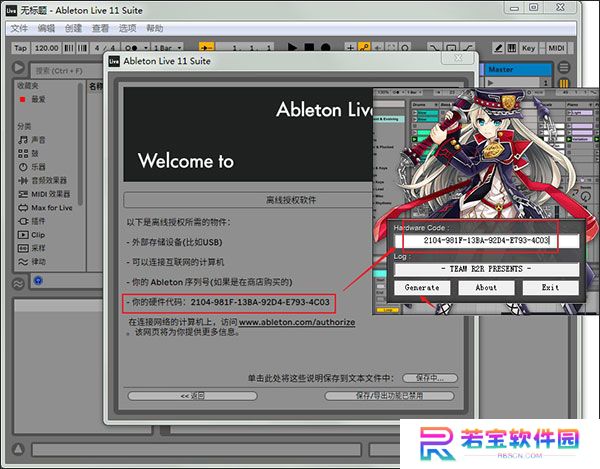Open the metronome settings dropdown arrow
Image resolution: width=600 pixels, height=469 pixels.
(x=146, y=48)
